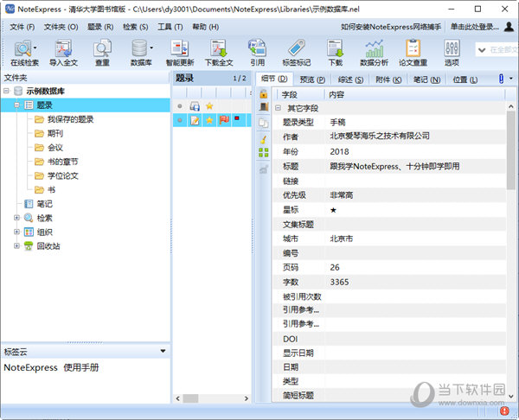Open the 帮助 (H) menu
The width and height of the screenshot is (519, 420).
[206, 27]
